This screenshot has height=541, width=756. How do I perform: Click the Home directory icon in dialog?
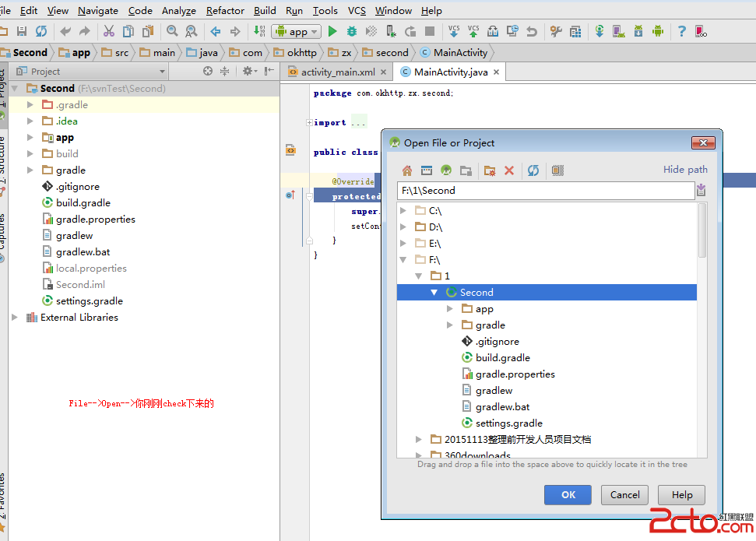(x=406, y=170)
